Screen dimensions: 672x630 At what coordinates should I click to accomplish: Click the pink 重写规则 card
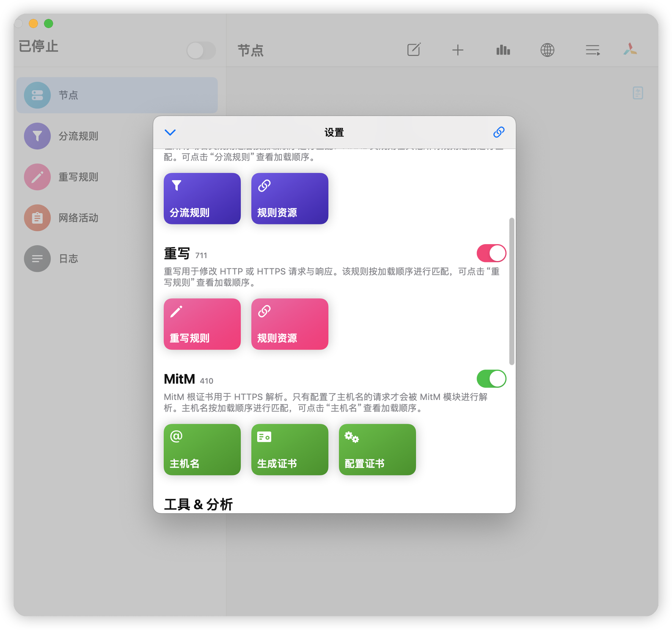202,324
